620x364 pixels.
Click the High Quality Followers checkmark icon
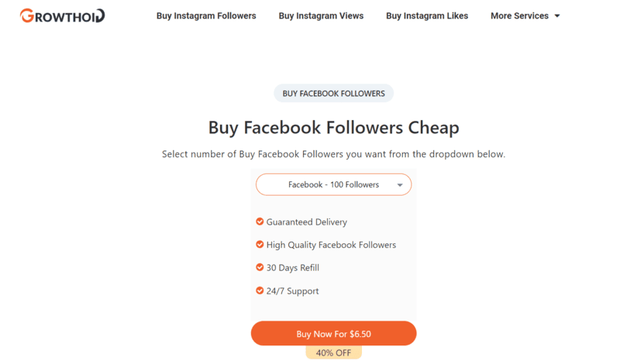click(x=260, y=245)
